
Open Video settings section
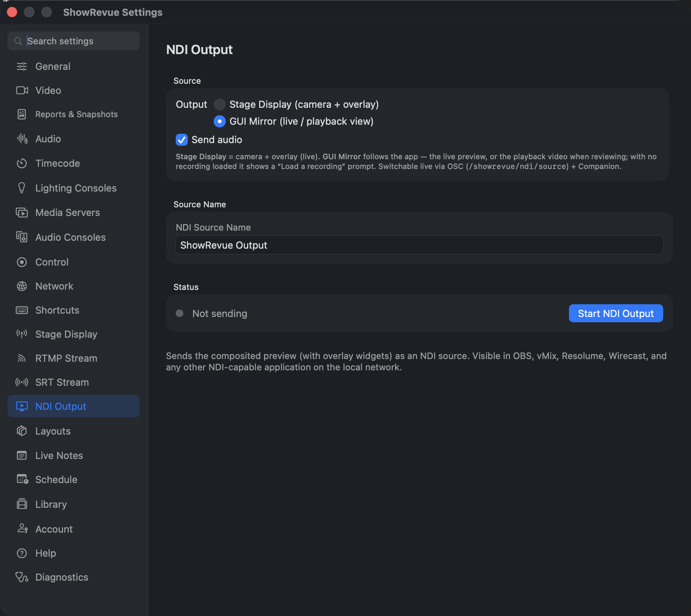[x=74, y=90]
